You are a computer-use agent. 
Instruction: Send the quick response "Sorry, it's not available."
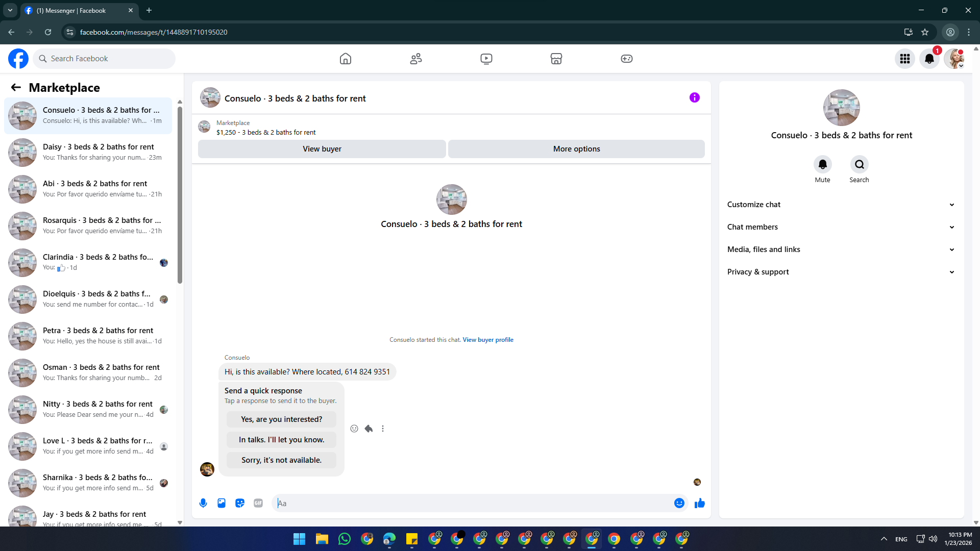pos(281,460)
